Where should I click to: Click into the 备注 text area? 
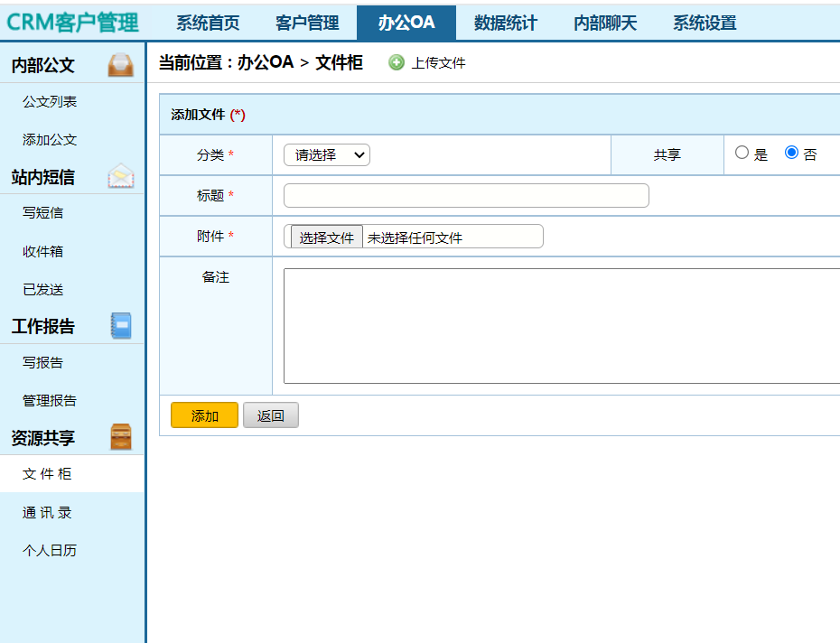click(x=562, y=326)
